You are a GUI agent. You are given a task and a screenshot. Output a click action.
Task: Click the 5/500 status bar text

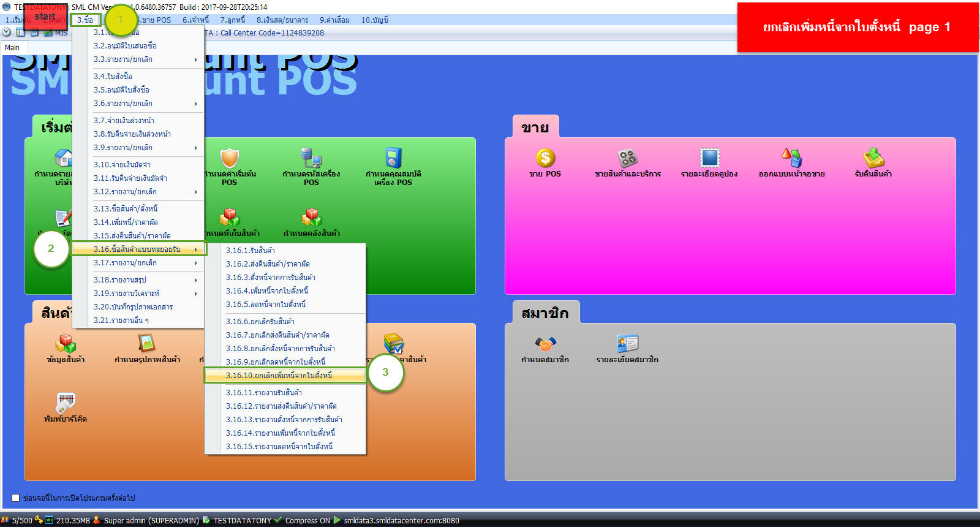tap(22, 521)
